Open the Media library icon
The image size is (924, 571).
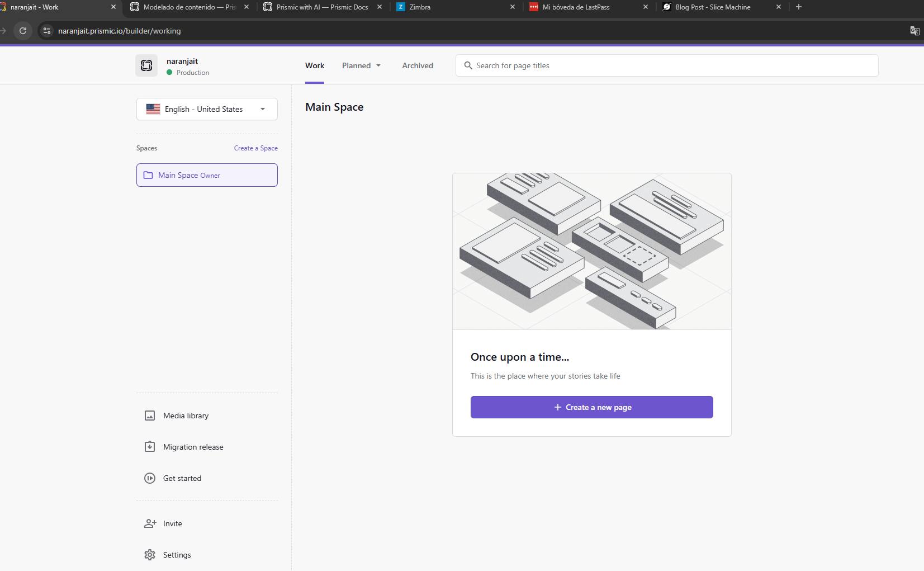pos(150,416)
